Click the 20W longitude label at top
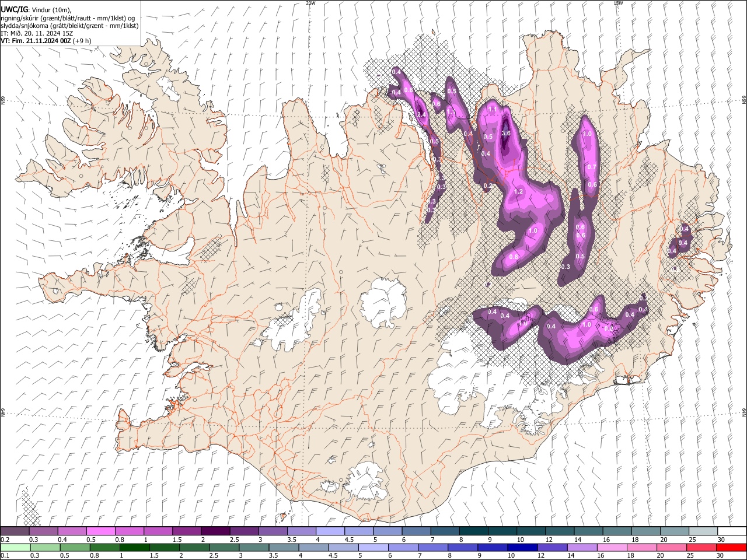The image size is (747, 560). pos(310,3)
